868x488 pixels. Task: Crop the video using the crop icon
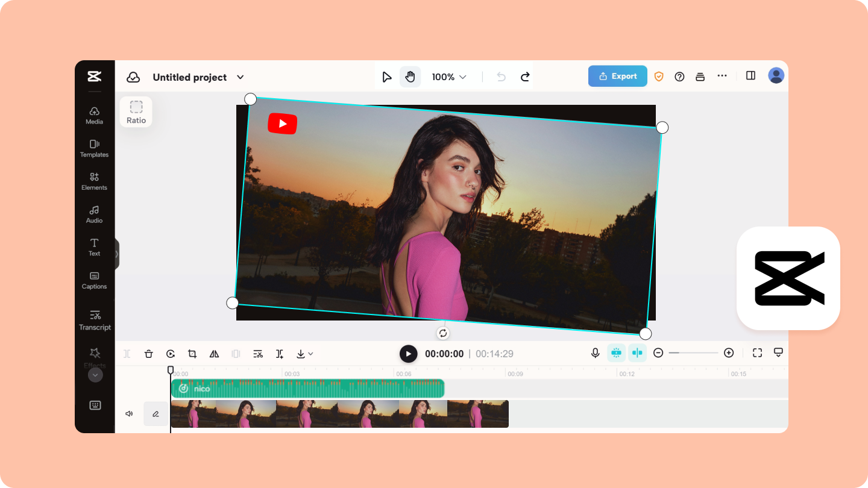pyautogui.click(x=192, y=354)
